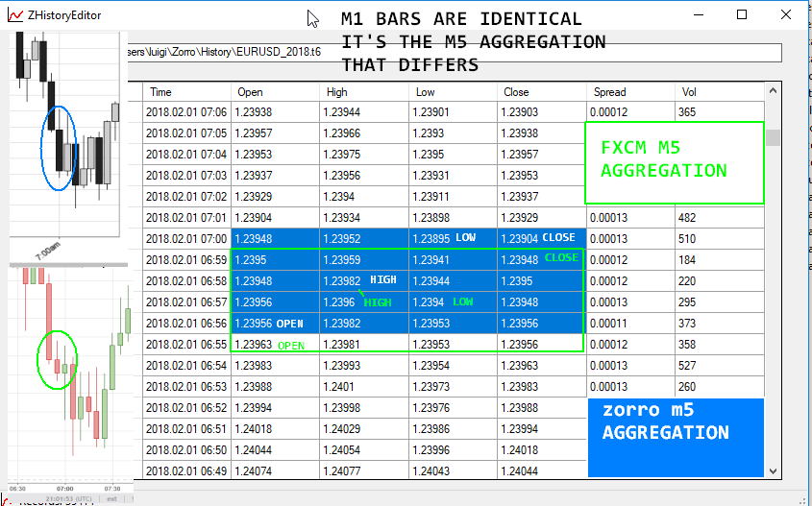Viewport: 812px width, 506px height.
Task: Click the Vol column header
Action: [x=720, y=92]
